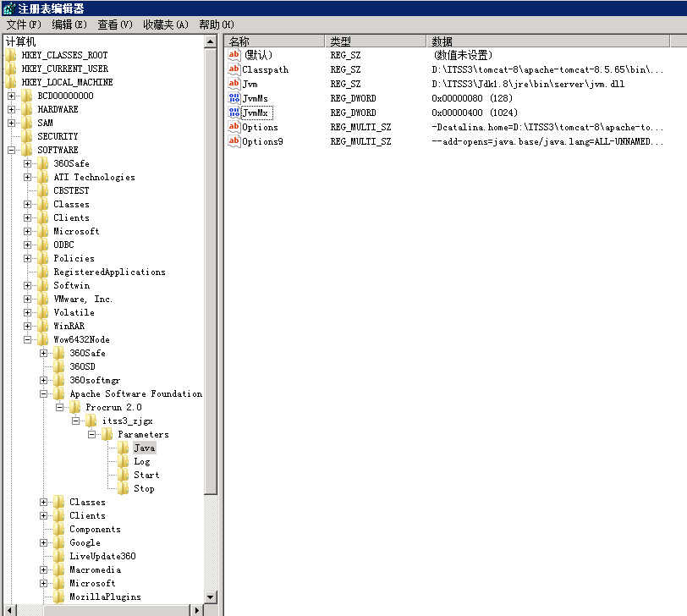Select the 计算机 root node
The height and width of the screenshot is (616, 687).
[x=20, y=41]
